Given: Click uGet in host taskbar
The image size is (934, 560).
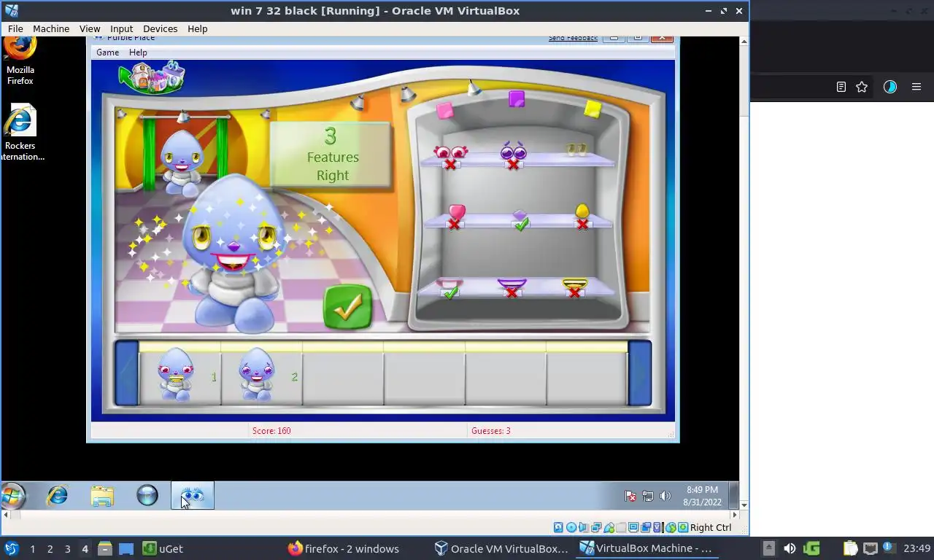Looking at the screenshot, I should click(x=163, y=548).
